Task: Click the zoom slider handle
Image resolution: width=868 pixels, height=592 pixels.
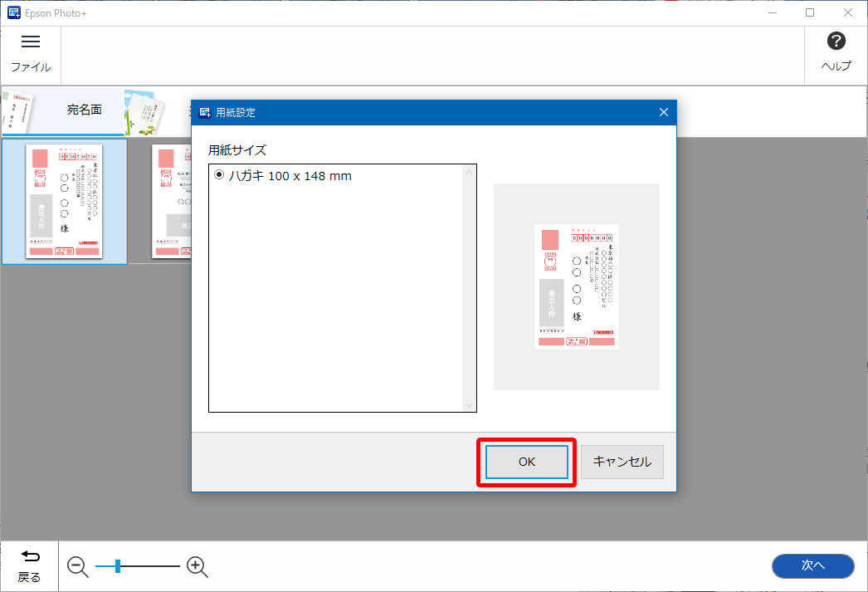Action: click(x=118, y=566)
